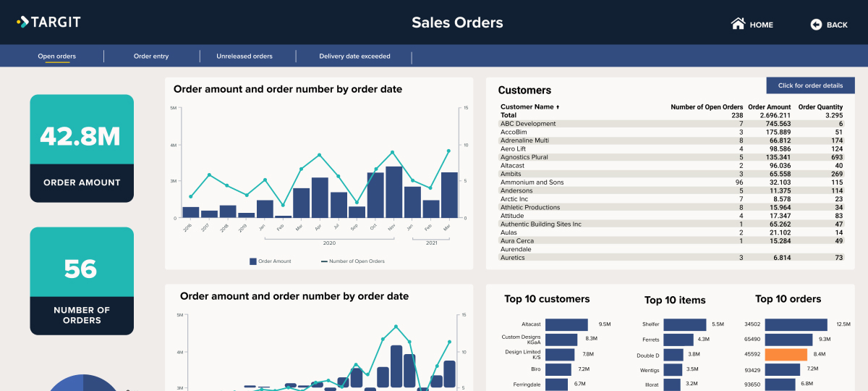
Task: Click the Double D item bar
Action: 673,354
